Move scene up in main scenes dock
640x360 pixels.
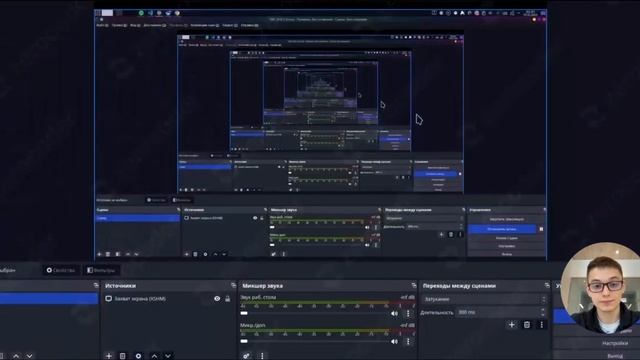16,356
